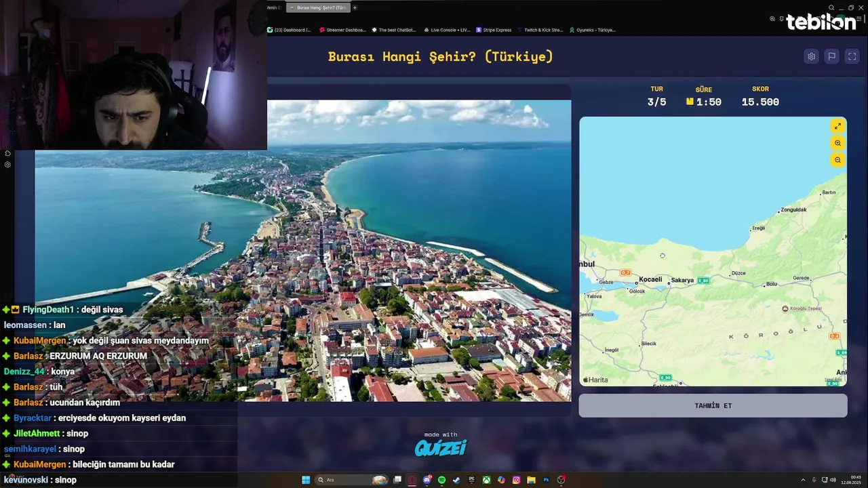This screenshot has height=488, width=868.
Task: Click the taskbar Ara search box
Action: 352,480
